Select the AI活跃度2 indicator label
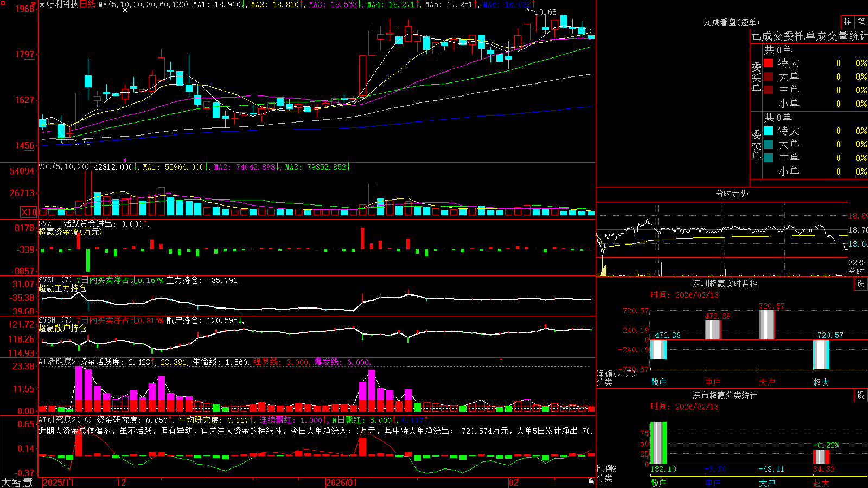868x488 pixels. 58,362
